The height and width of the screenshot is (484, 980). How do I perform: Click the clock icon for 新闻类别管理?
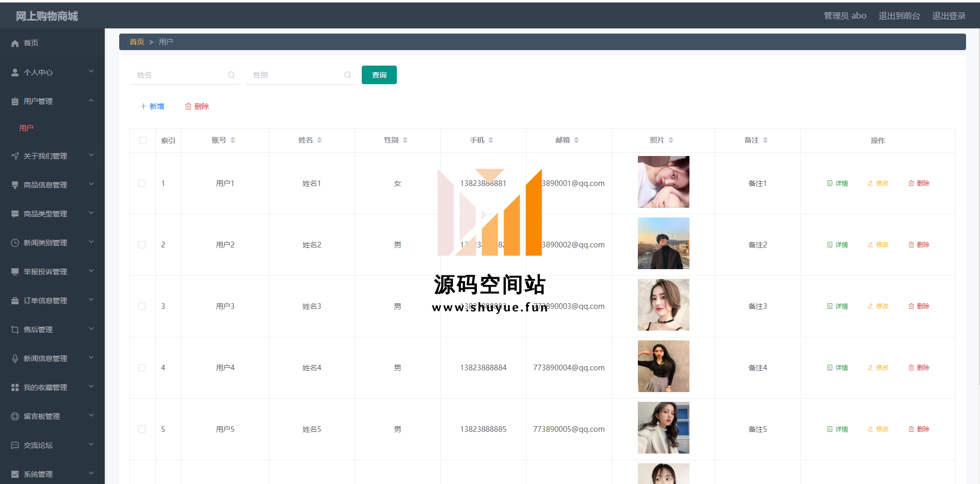tap(15, 243)
